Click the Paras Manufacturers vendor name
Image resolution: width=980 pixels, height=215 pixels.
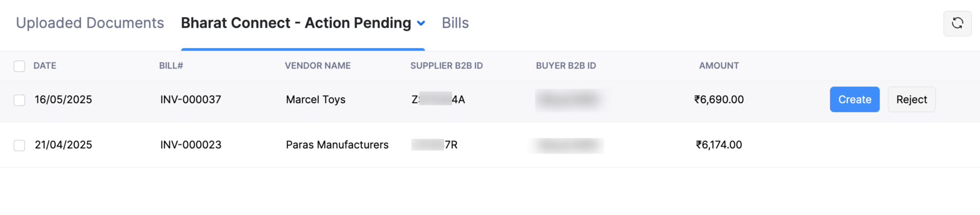click(x=337, y=145)
